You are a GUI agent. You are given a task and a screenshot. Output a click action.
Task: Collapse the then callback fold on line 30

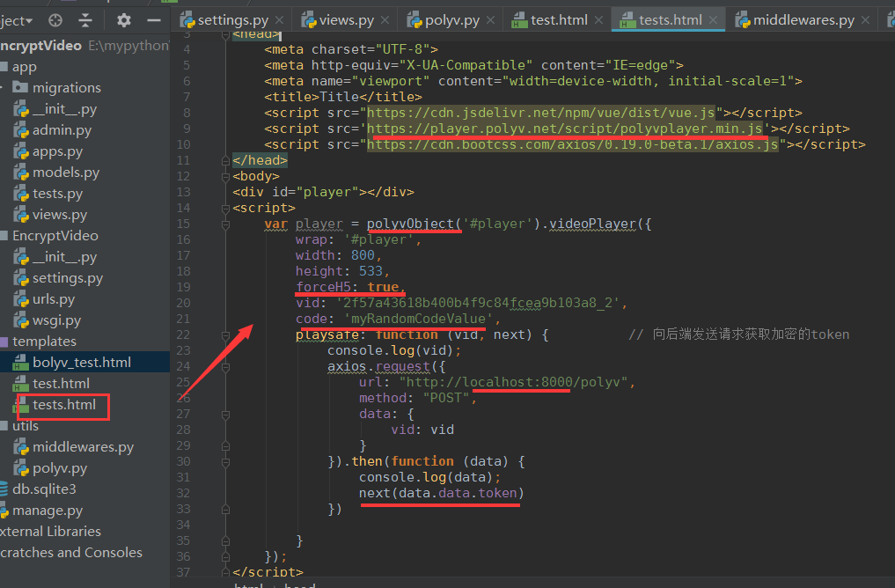[225, 462]
